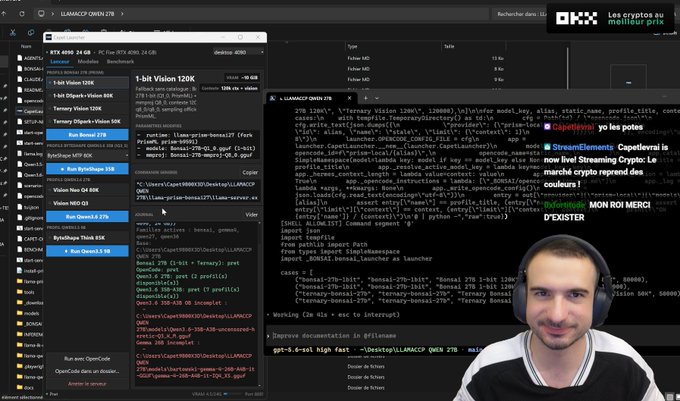Launch Run Qwen3.5 9B
Viewport: 680px width, 401px height.
coord(87,251)
